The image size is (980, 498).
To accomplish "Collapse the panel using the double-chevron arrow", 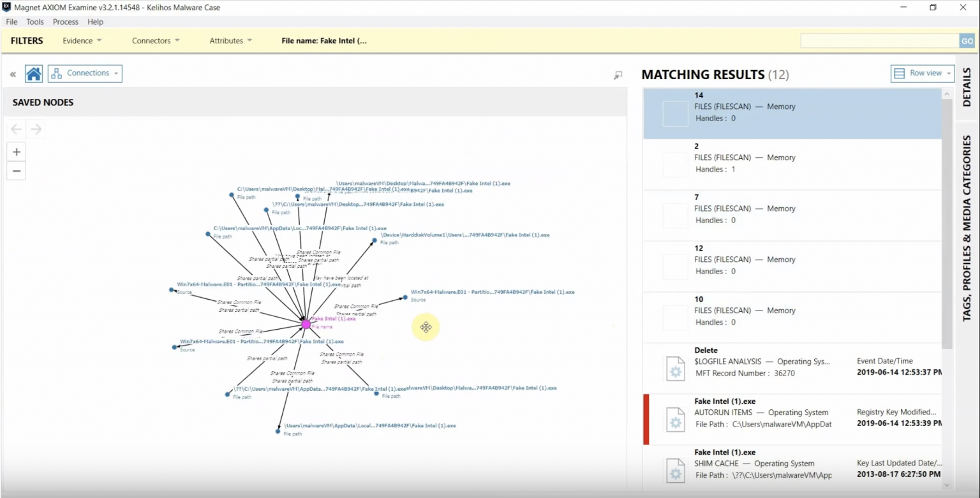I will (12, 73).
